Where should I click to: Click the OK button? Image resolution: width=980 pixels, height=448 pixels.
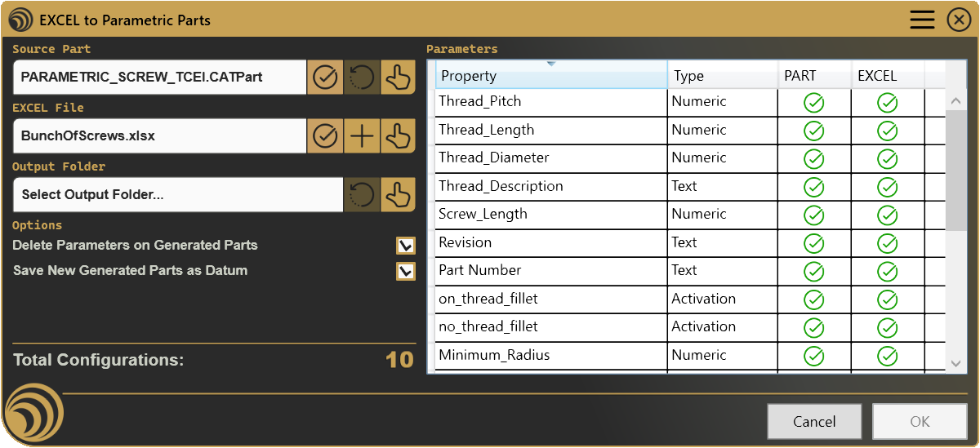pyautogui.click(x=920, y=421)
